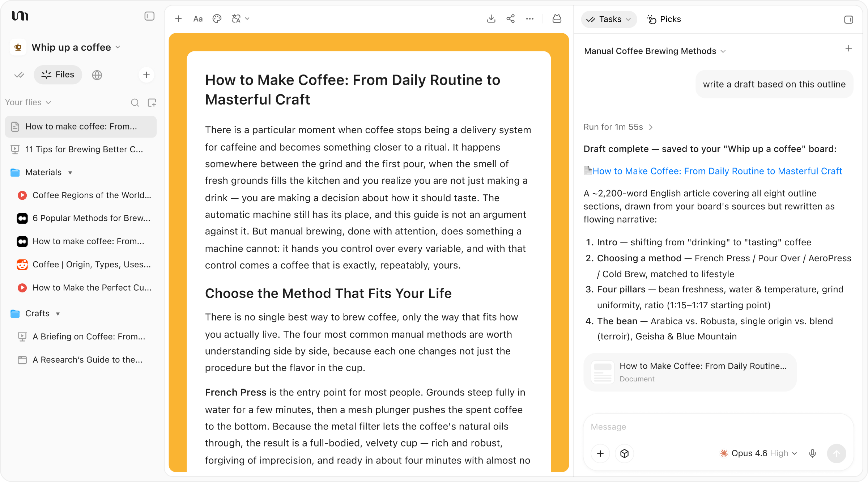
Task: Click the coffee cup board icon
Action: click(x=18, y=47)
